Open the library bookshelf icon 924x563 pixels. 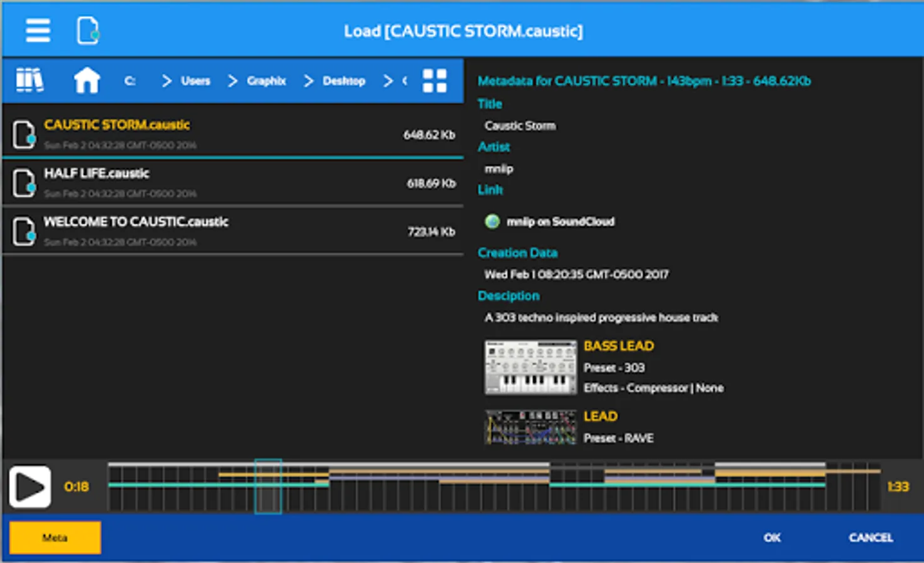click(x=29, y=80)
